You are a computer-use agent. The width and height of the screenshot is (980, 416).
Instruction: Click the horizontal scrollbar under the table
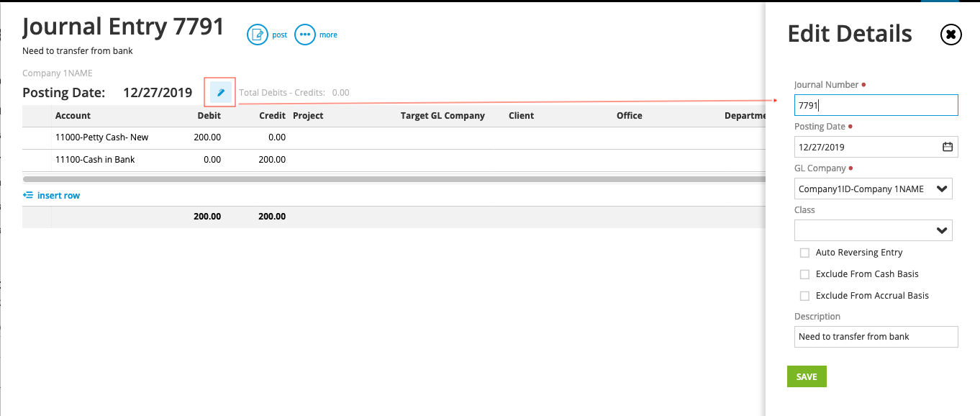coord(393,178)
